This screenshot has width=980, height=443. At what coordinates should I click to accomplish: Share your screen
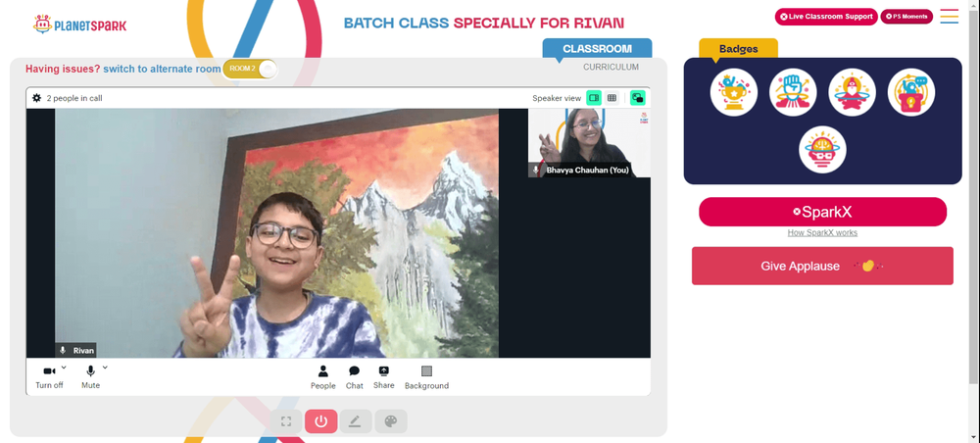coord(384,377)
